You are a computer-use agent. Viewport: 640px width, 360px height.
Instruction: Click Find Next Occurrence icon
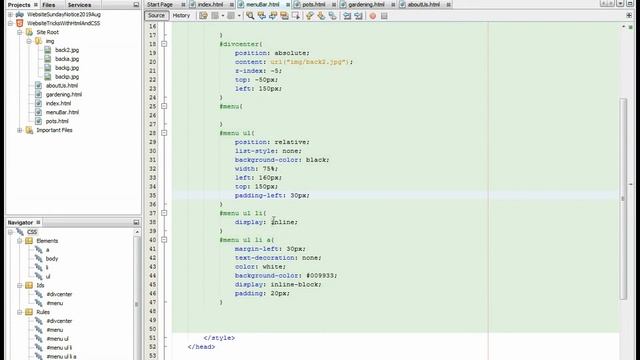(x=273, y=16)
